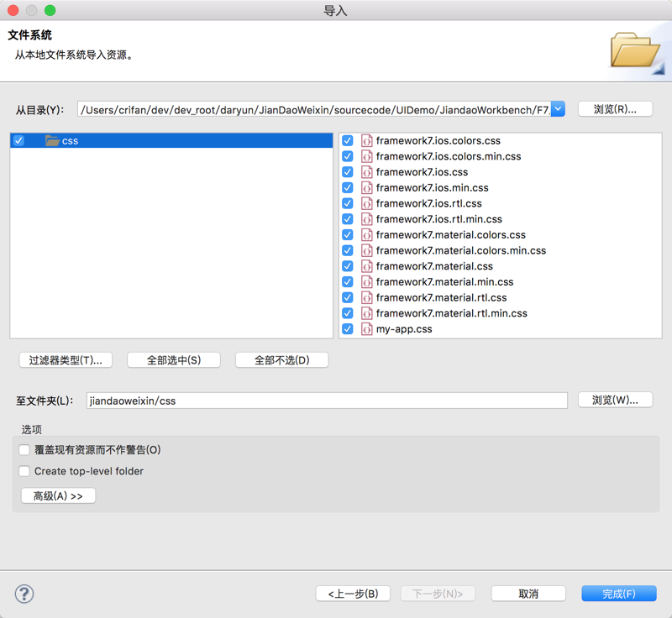
Task: Click 取消 to cancel import
Action: click(528, 594)
